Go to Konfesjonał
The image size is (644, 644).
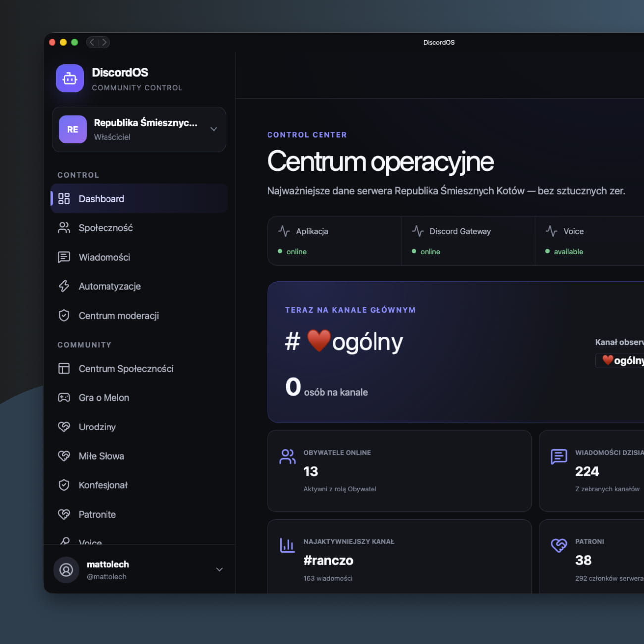click(139, 485)
